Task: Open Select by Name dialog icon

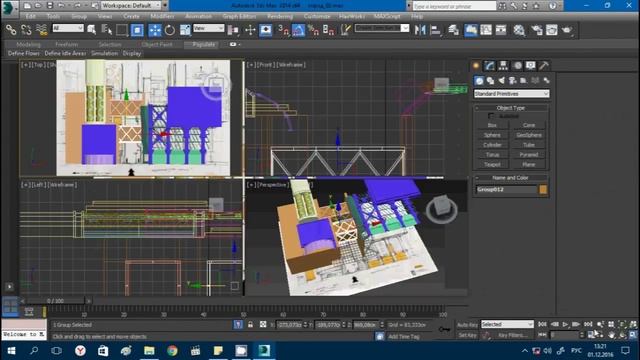Action: [x=107, y=30]
